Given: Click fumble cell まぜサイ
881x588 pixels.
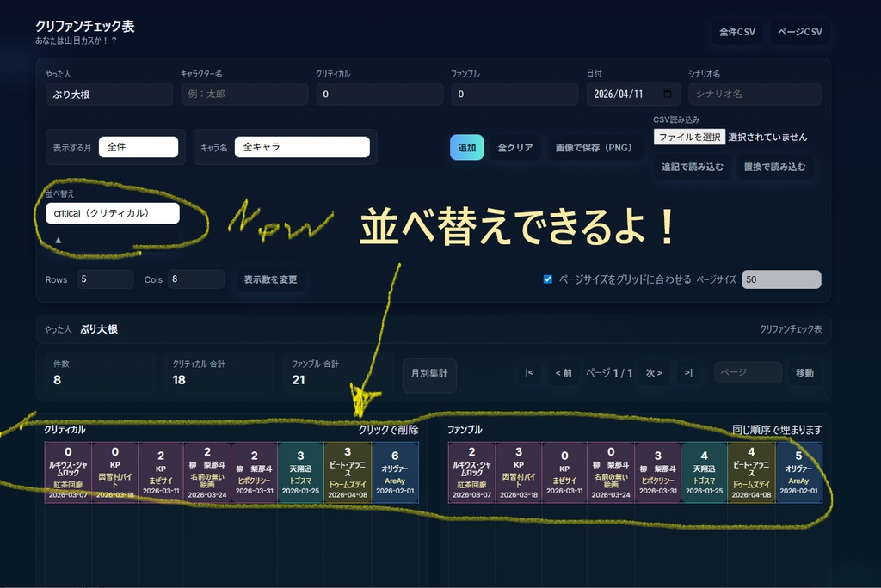Looking at the screenshot, I should point(564,472).
